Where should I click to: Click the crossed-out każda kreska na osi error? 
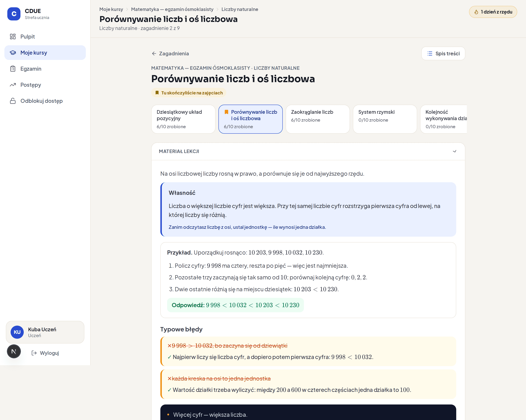(x=219, y=379)
